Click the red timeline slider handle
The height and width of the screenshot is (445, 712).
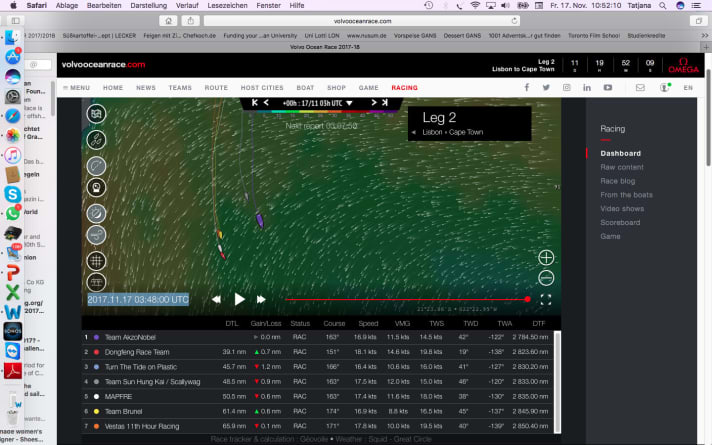tap(527, 299)
